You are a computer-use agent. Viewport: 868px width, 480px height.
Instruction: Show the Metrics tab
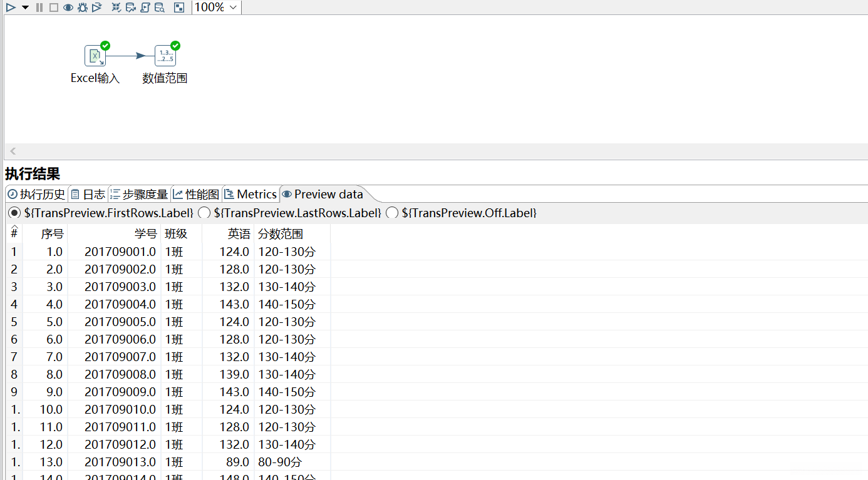251,194
